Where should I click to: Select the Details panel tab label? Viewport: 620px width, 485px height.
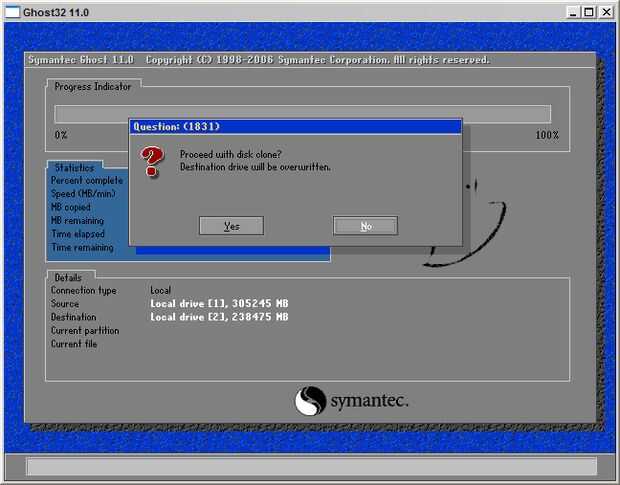tap(68, 277)
